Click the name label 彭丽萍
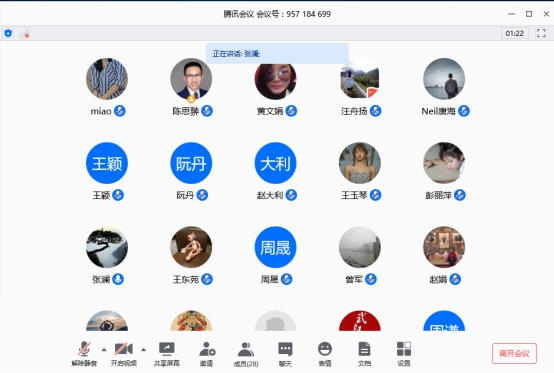This screenshot has width=554, height=373. pyautogui.click(x=438, y=195)
